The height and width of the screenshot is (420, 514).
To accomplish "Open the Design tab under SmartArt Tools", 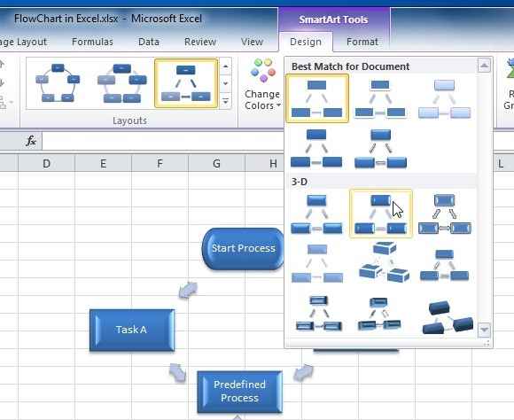I will point(306,42).
